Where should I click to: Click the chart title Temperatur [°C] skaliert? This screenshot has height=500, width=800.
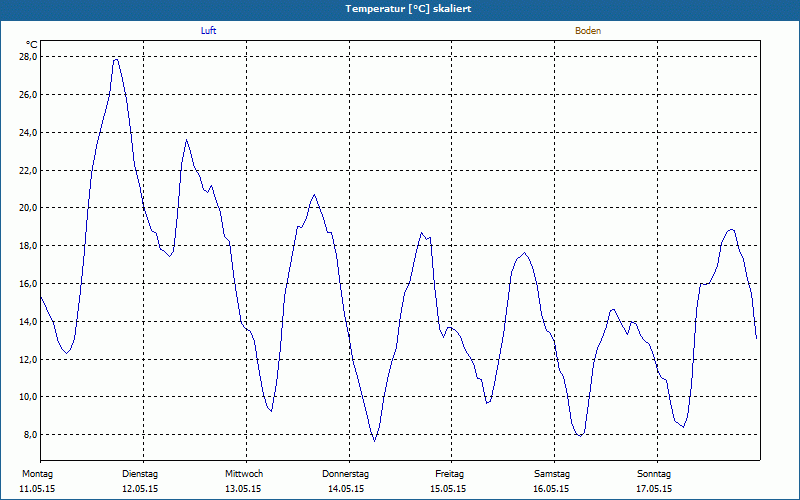408,9
